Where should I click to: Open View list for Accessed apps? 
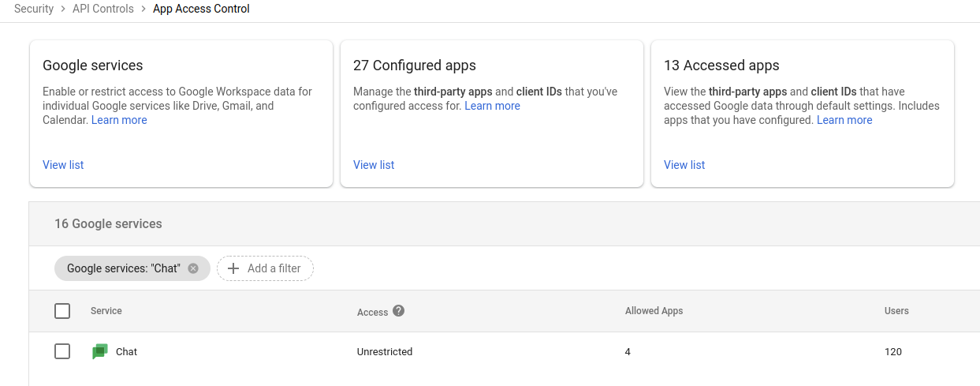[684, 165]
